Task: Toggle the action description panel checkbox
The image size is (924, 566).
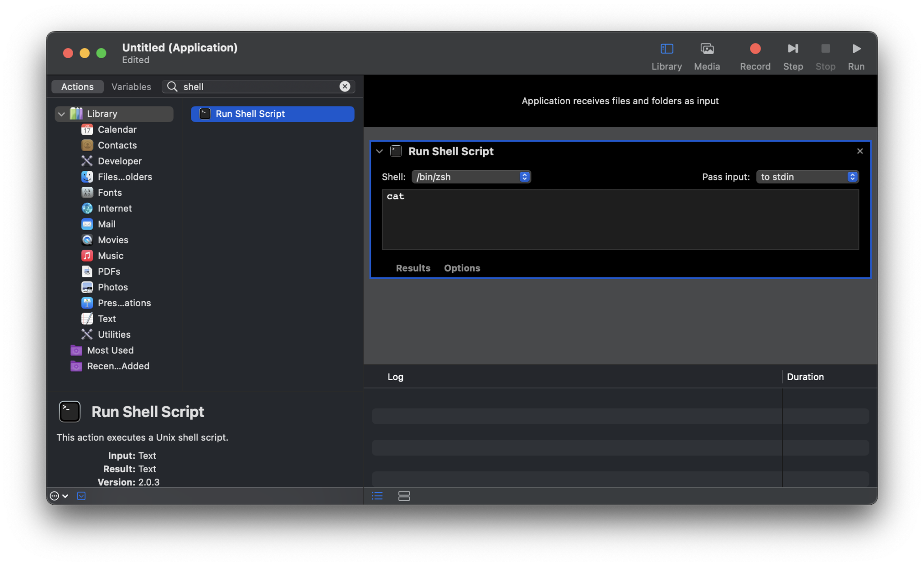Action: click(x=81, y=496)
